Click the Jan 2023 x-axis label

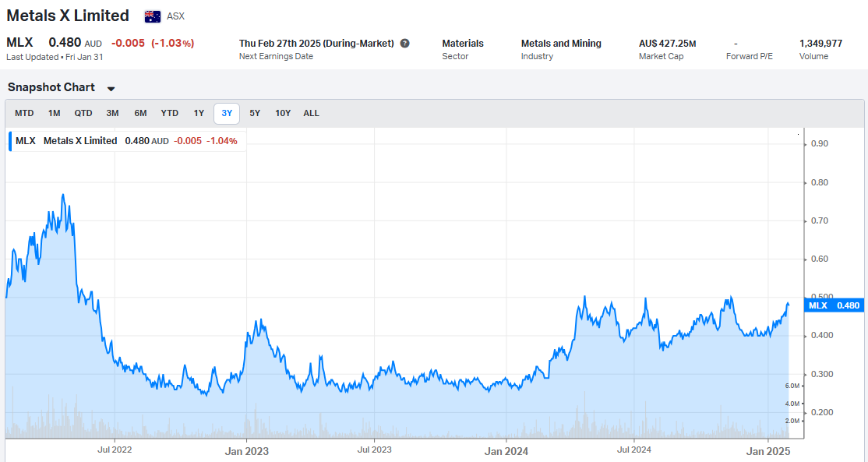coord(246,452)
